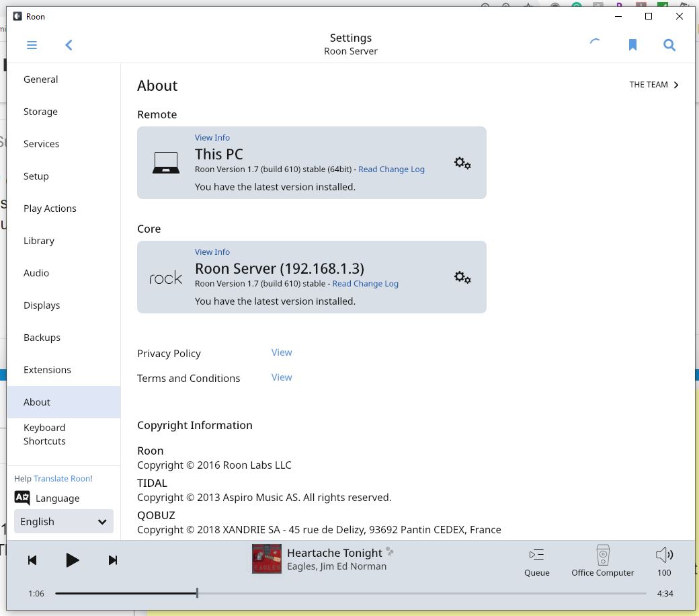
Task: Expand the English language dropdown
Action: tap(64, 521)
